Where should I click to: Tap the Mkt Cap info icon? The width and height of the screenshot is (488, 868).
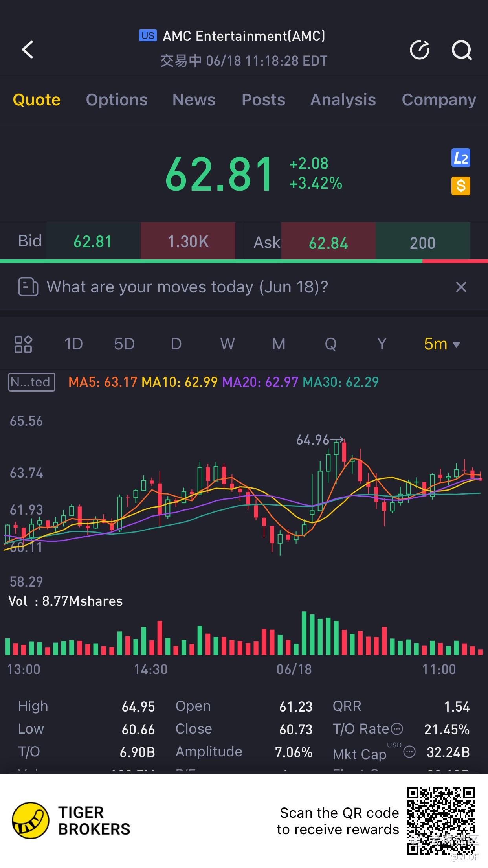409,752
